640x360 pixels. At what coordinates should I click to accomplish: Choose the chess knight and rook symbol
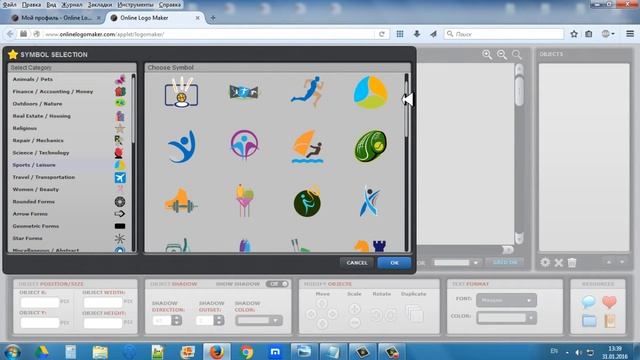(x=370, y=245)
